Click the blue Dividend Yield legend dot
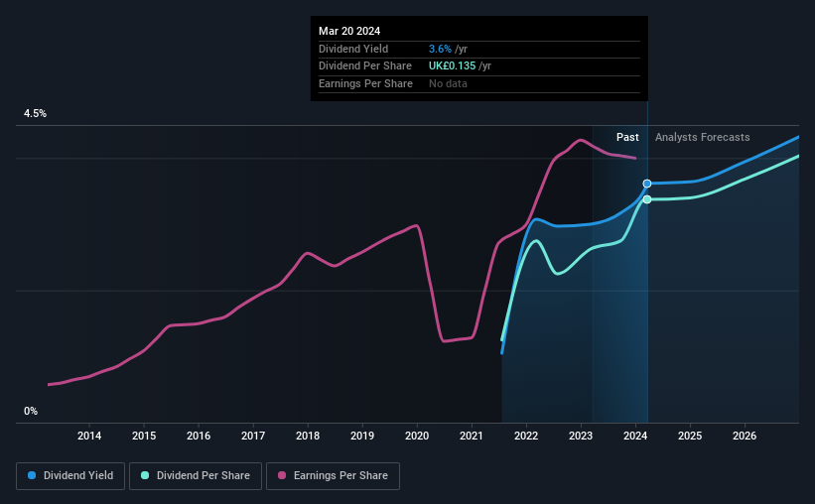Image resolution: width=815 pixels, height=504 pixels. [32, 475]
